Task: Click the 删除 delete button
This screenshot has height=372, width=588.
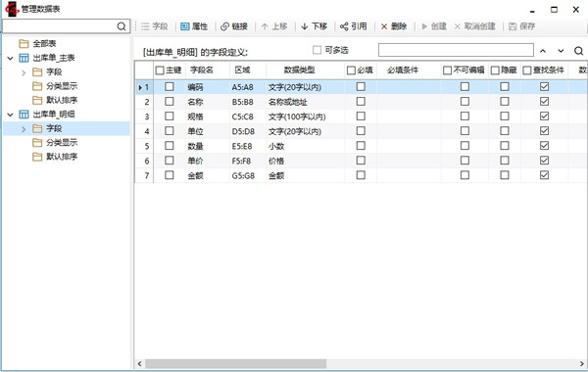Action: 394,26
